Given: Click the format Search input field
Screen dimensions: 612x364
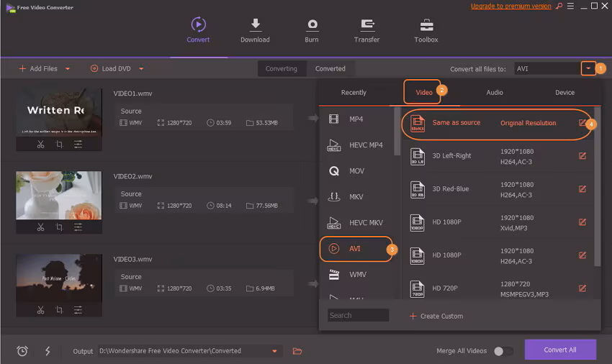Looking at the screenshot, I should [x=359, y=315].
